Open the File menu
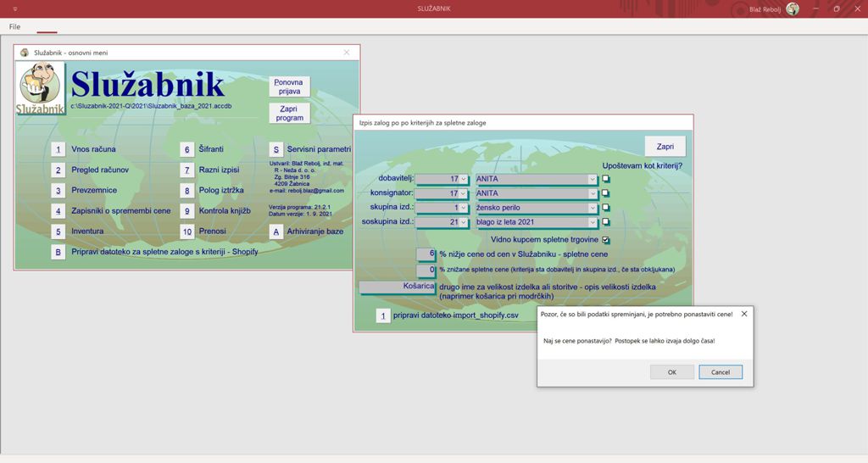This screenshot has width=868, height=463. (15, 27)
